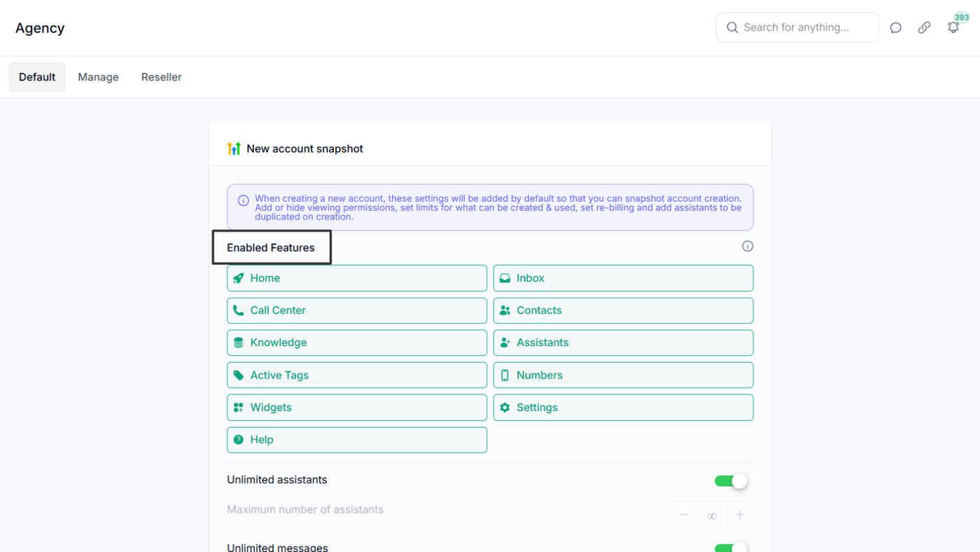Viewport: 980px width, 552px height.
Task: Toggle the Numbers feature
Action: 623,375
